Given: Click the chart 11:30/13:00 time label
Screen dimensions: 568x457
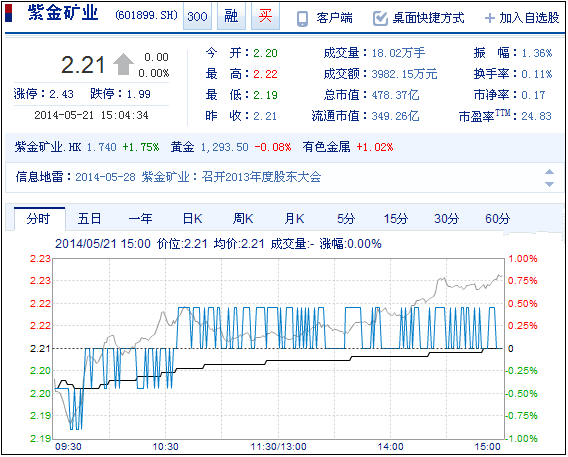Looking at the screenshot, I should tap(279, 446).
